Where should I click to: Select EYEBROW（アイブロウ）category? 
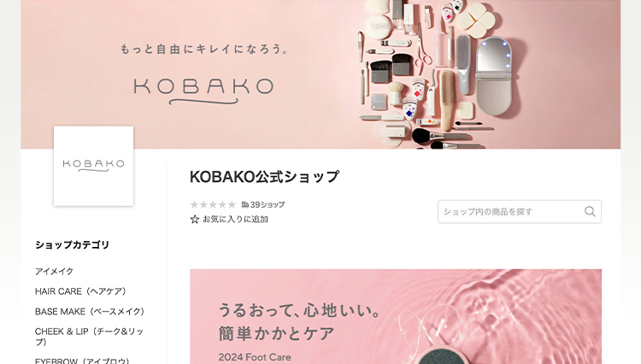tap(82, 361)
